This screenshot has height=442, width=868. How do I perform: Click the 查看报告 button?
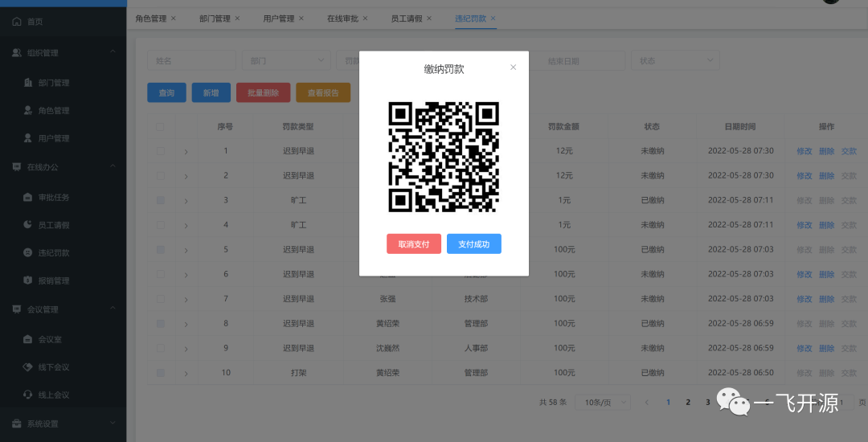[323, 93]
